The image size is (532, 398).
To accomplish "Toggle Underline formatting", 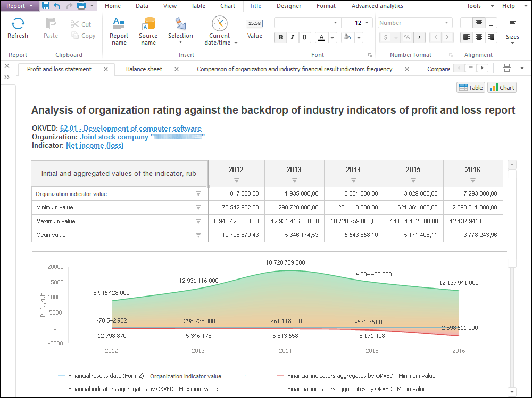I will click(304, 38).
